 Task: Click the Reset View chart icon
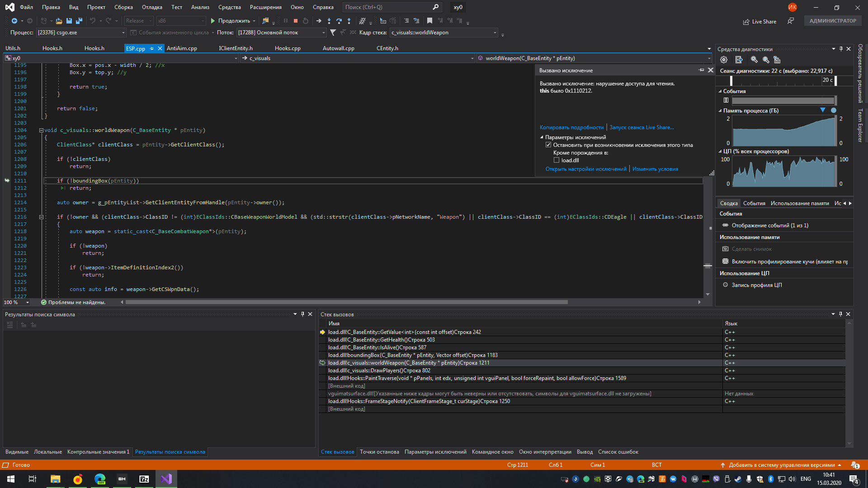777,60
